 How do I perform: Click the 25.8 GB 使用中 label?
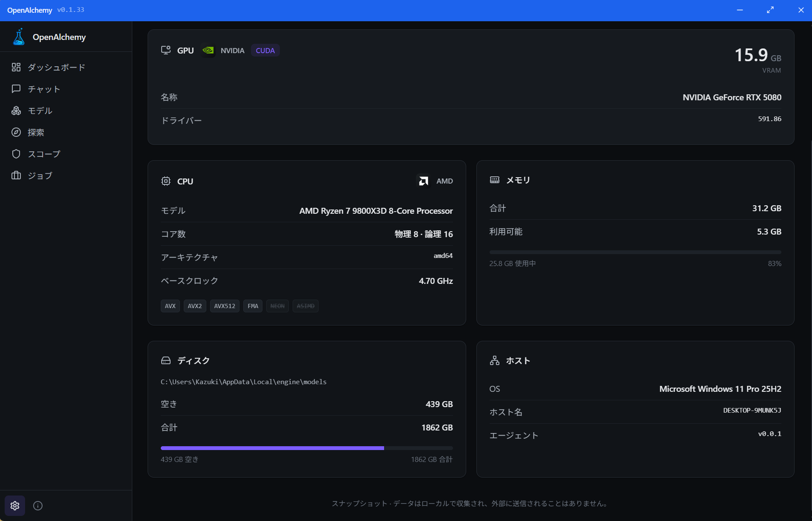point(513,263)
